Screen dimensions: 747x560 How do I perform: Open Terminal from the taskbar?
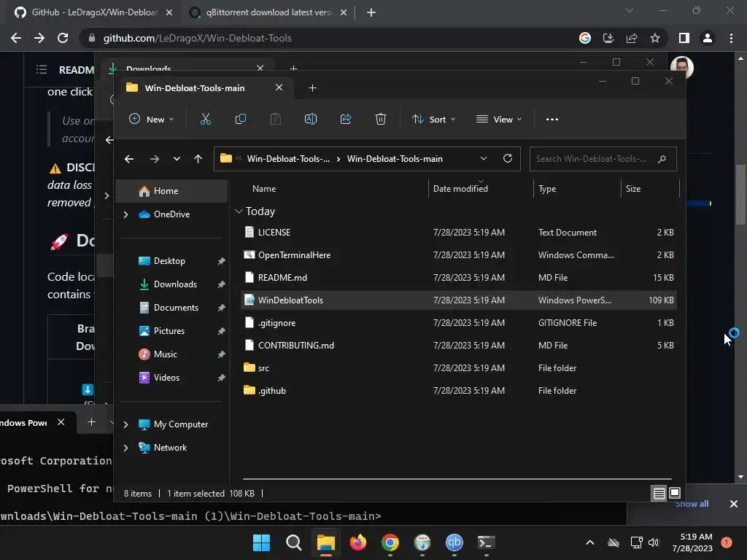tap(487, 542)
